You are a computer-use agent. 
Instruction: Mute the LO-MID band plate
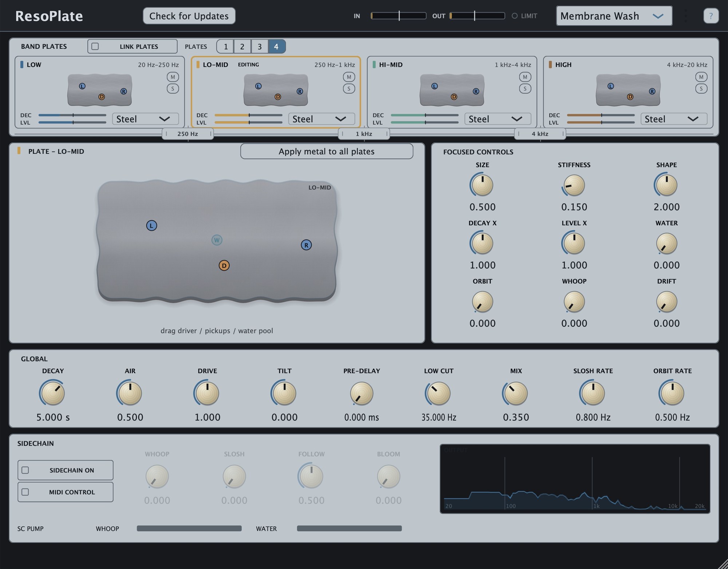point(349,77)
